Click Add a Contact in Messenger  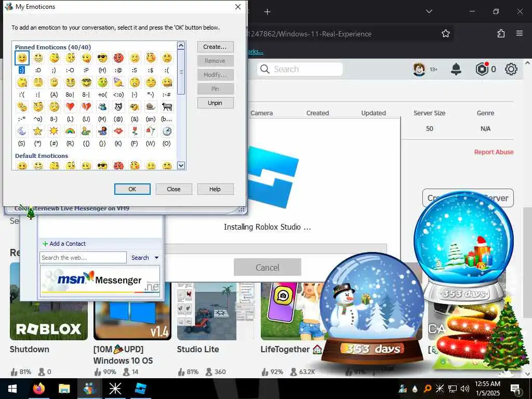(64, 244)
